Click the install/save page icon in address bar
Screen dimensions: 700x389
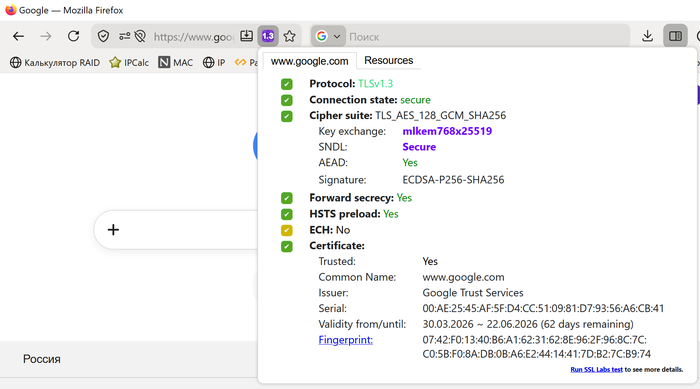246,36
